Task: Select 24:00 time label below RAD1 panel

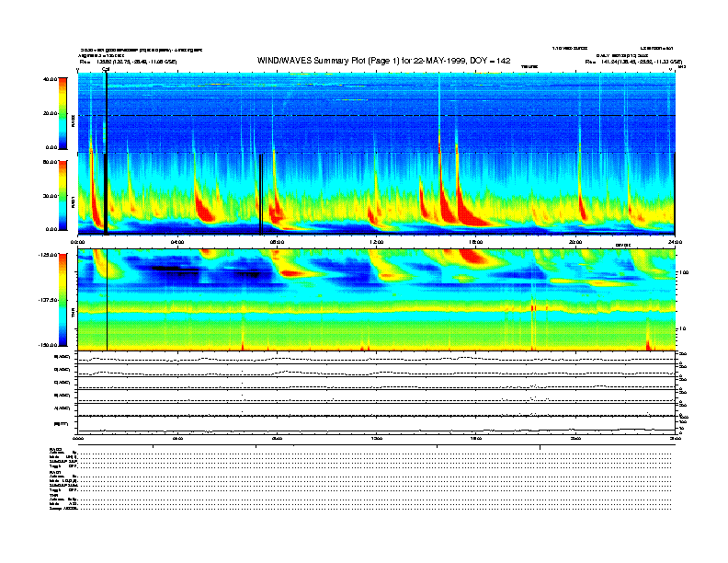Action: (675, 242)
